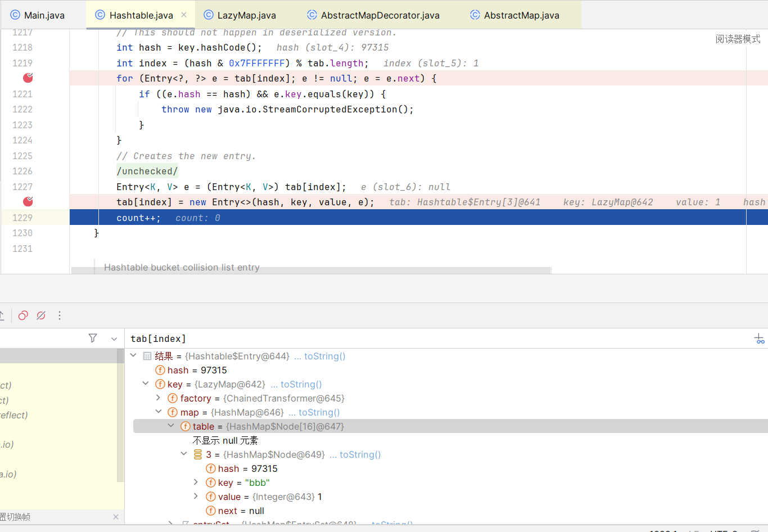The height and width of the screenshot is (532, 768).
Task: Click the field icon beside value Integer@643
Action: coord(211,497)
